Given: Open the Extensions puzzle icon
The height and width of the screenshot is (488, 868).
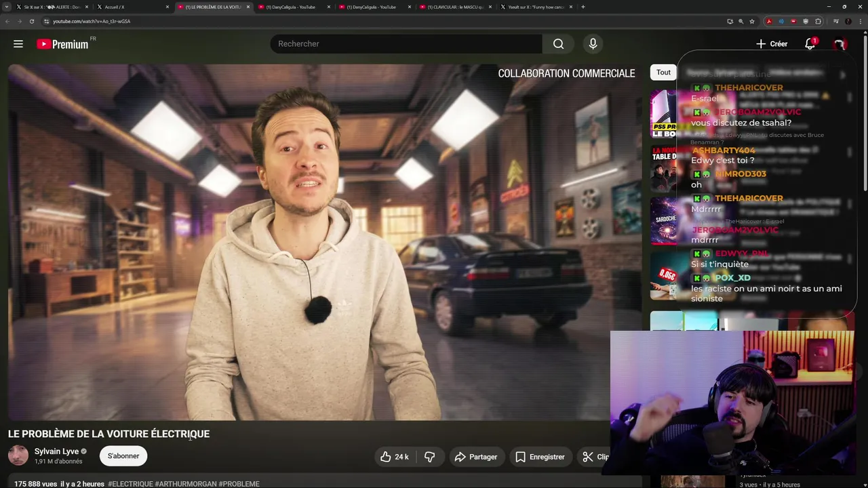Looking at the screenshot, I should 818,21.
